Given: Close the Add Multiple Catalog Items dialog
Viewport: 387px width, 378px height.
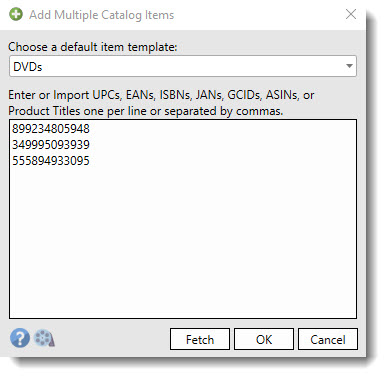Looking at the screenshot, I should pyautogui.click(x=351, y=14).
